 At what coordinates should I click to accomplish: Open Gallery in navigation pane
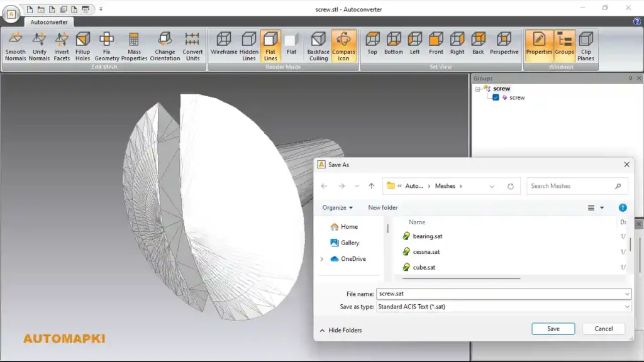[x=345, y=243]
